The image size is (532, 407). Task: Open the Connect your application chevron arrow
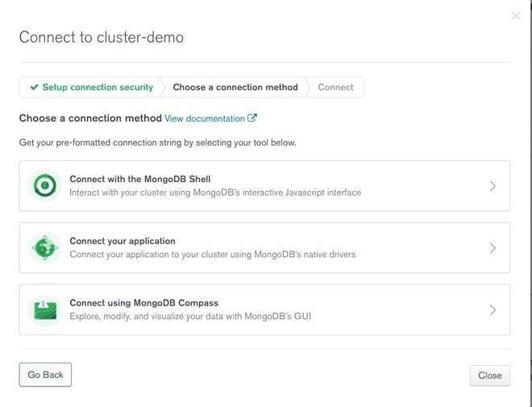click(x=493, y=248)
